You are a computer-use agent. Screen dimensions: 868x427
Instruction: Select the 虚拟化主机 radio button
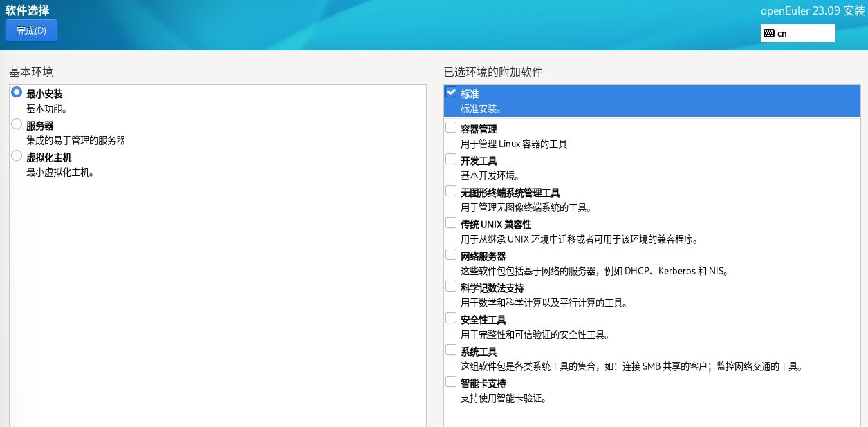click(17, 156)
